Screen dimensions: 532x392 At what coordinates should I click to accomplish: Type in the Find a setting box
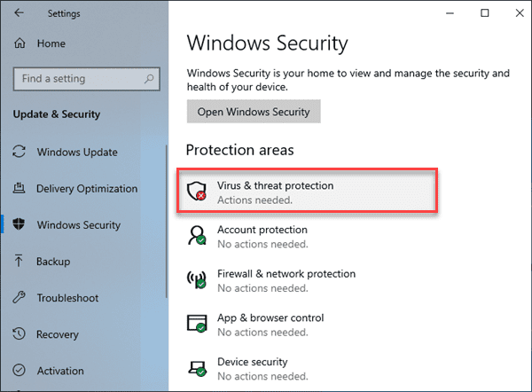(80, 79)
